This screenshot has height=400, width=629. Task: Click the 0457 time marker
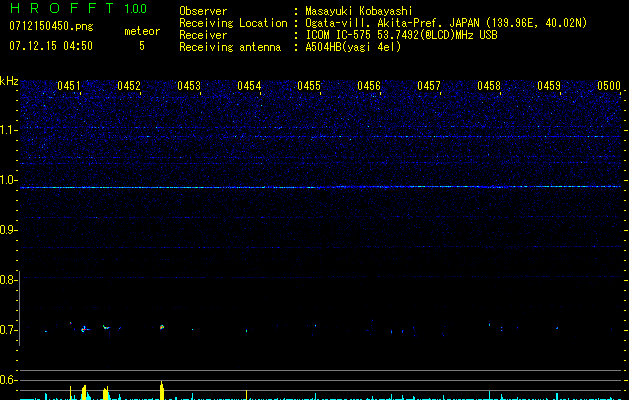click(429, 87)
